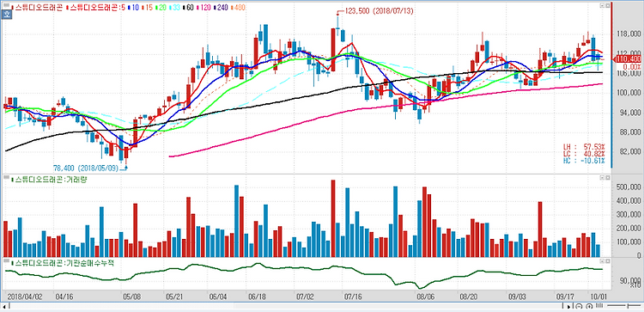This screenshot has height=312, width=644.
Task: Click the 2018/04/02 date axis label
Action: click(25, 296)
